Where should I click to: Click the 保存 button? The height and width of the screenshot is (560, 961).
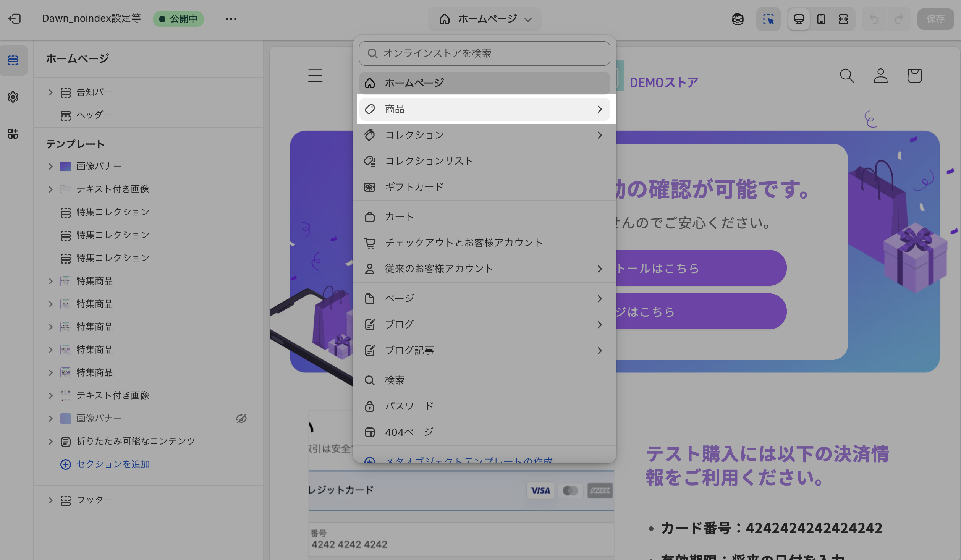[x=935, y=19]
